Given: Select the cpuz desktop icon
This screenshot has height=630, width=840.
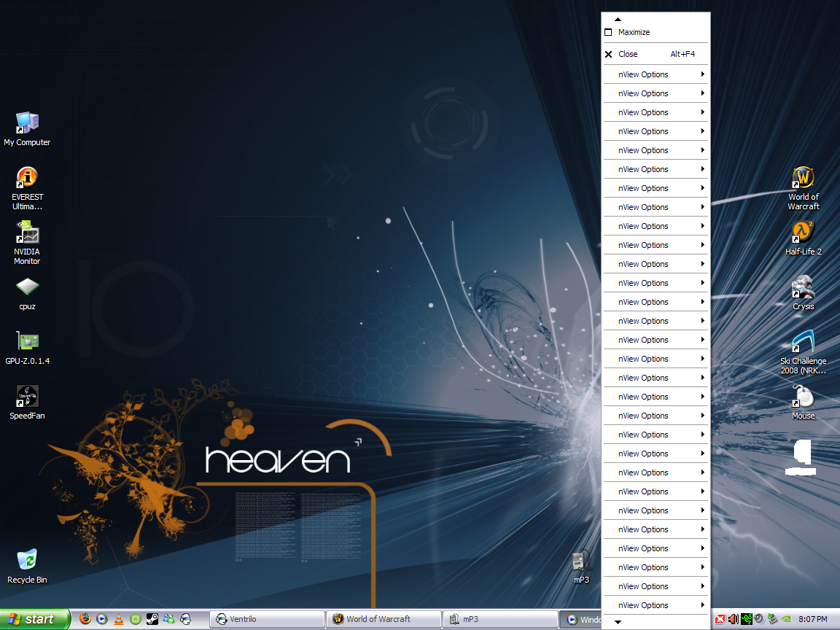Looking at the screenshot, I should (27, 287).
